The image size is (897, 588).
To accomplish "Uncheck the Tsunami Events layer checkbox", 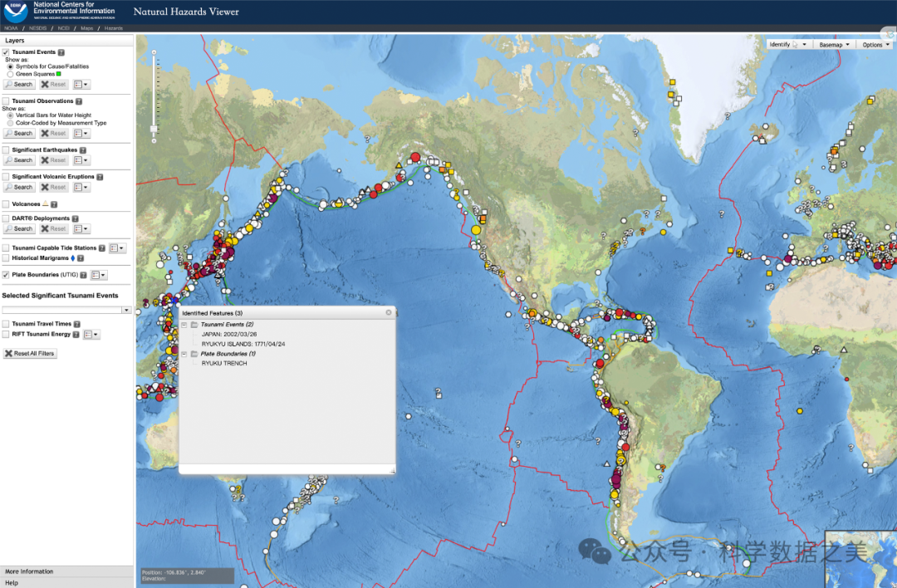I will 6,52.
